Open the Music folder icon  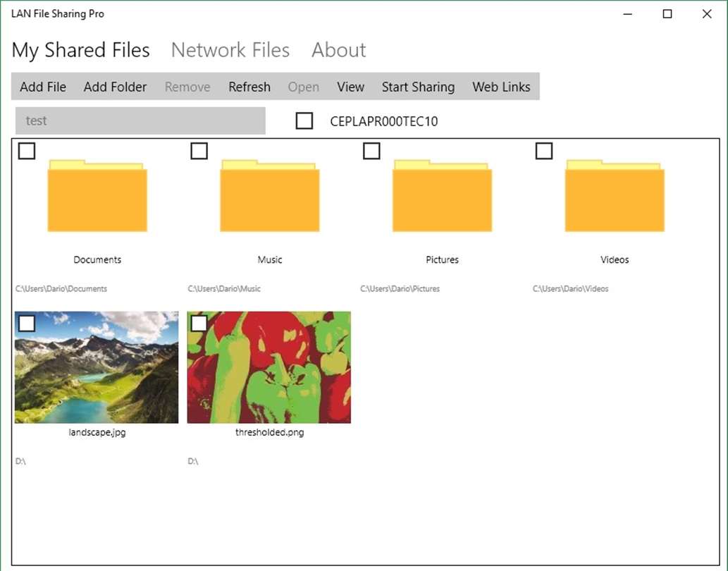coord(269,197)
